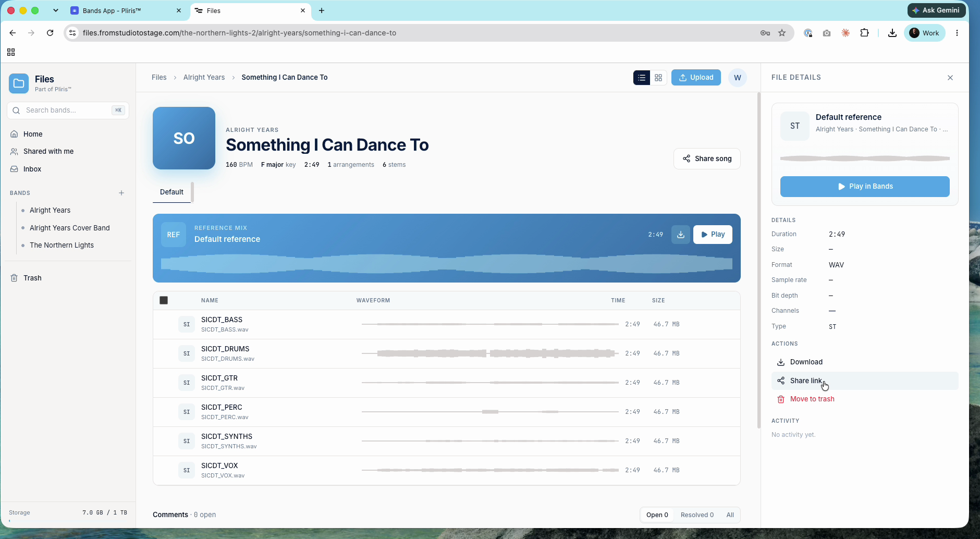Open browser downloads icon
Screen dimensions: 980x539
tap(892, 33)
